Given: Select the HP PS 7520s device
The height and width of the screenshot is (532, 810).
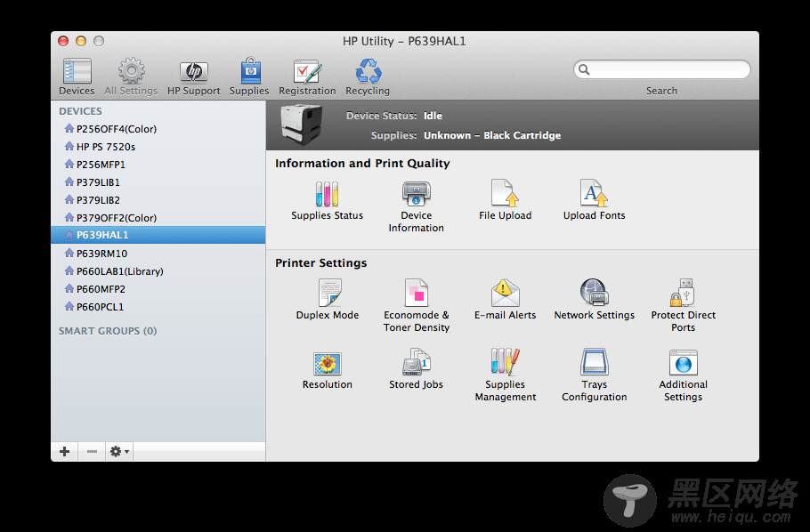Looking at the screenshot, I should pos(158,147).
